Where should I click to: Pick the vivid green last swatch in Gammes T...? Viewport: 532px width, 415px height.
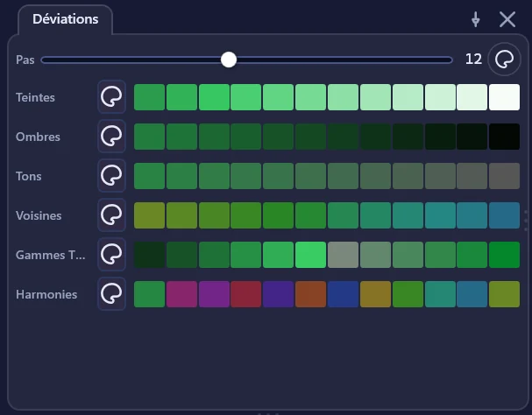pyautogui.click(x=504, y=255)
